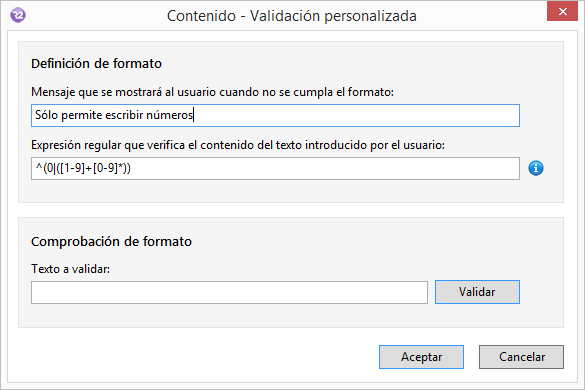Click empty area below the regex field

[x=275, y=191]
